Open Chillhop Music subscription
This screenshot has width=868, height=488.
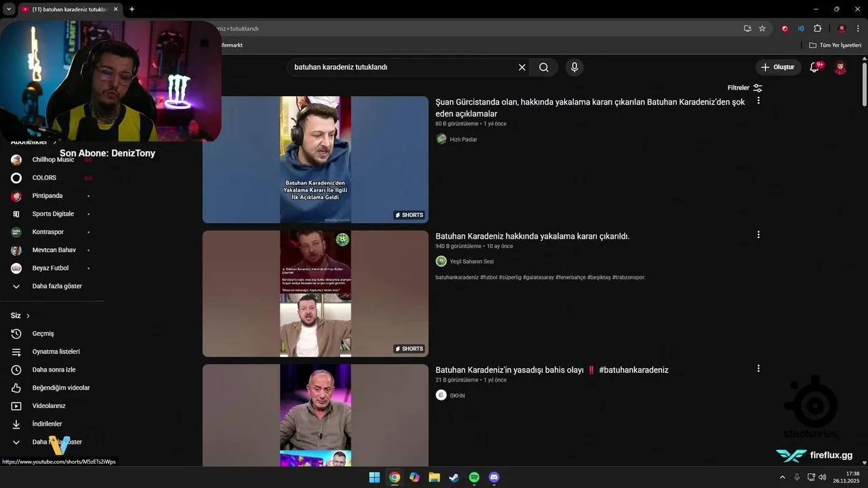click(52, 160)
